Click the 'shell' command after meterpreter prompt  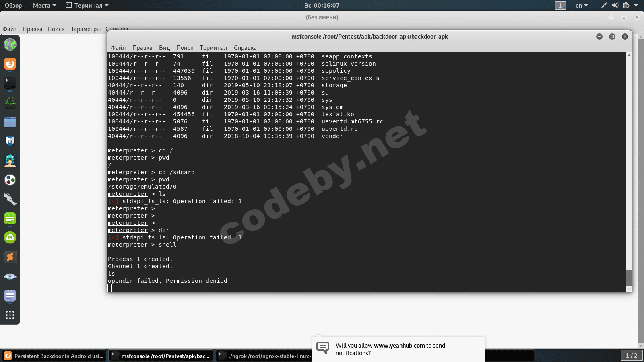[167, 245]
